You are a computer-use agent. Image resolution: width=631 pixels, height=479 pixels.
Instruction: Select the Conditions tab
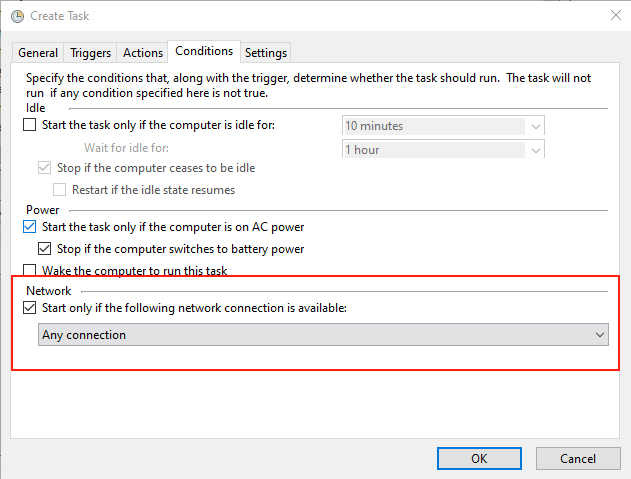pos(203,50)
